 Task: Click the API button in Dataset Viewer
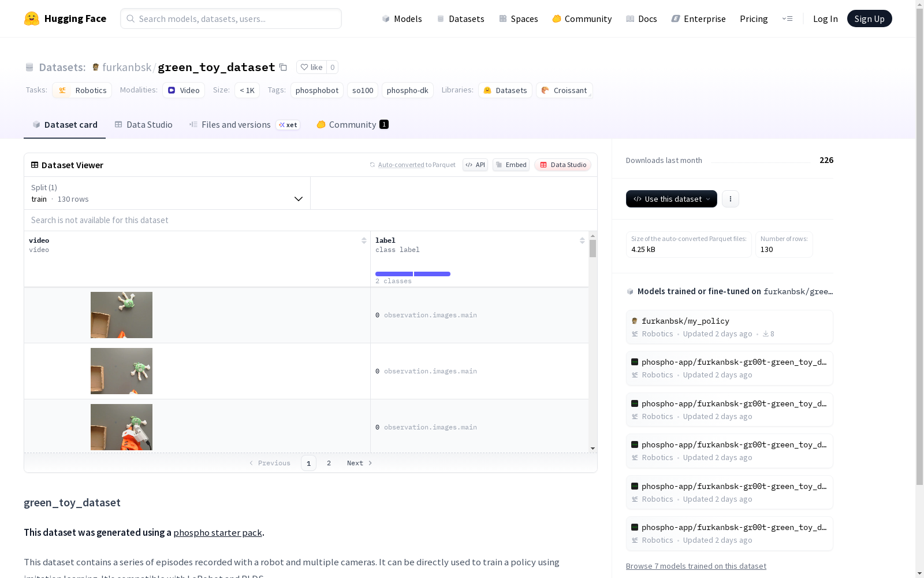click(x=475, y=165)
